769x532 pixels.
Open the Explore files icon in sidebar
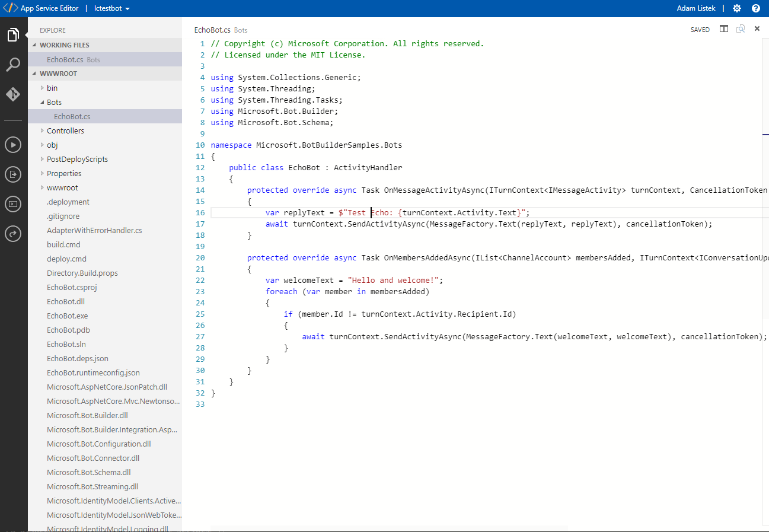13,35
